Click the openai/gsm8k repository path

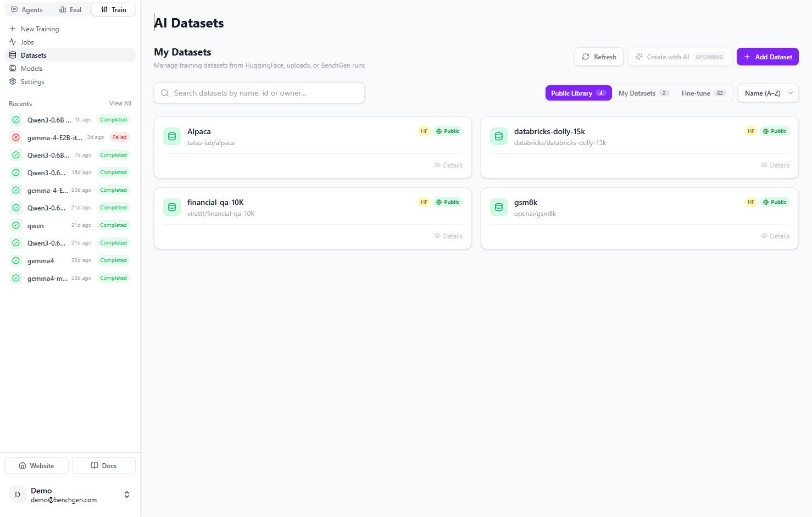coord(535,214)
